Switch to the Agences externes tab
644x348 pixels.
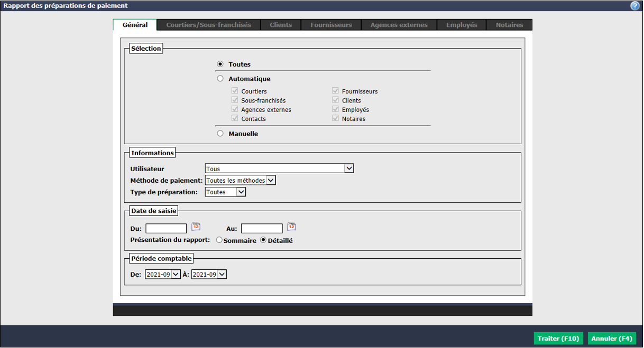click(399, 25)
